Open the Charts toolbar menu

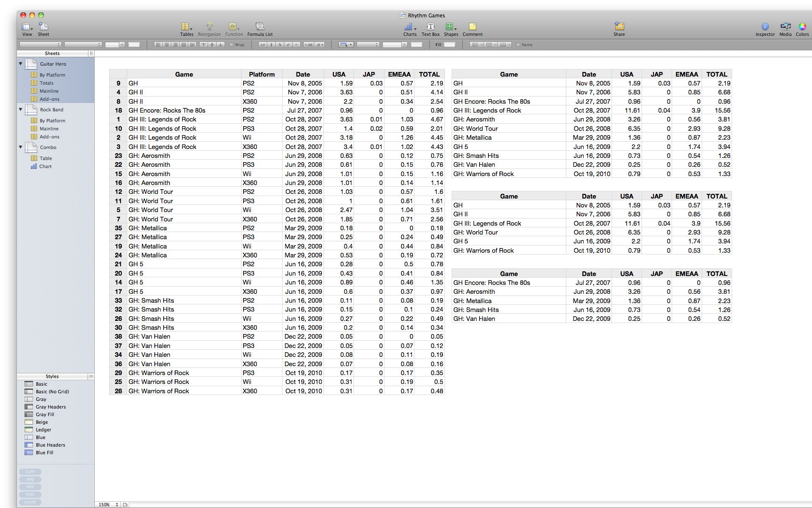coord(409,29)
